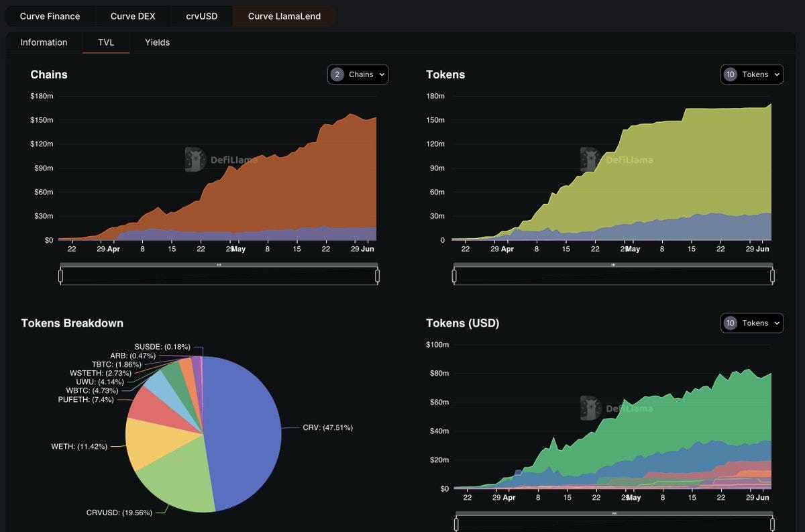Click the Chains chart heading
This screenshot has width=805, height=532.
[x=49, y=74]
